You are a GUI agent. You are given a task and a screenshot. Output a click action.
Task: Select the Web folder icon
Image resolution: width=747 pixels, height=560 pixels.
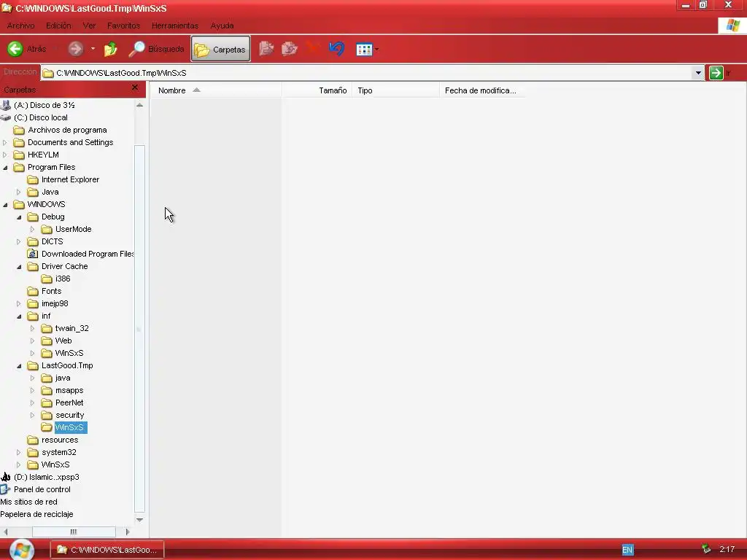click(x=46, y=341)
